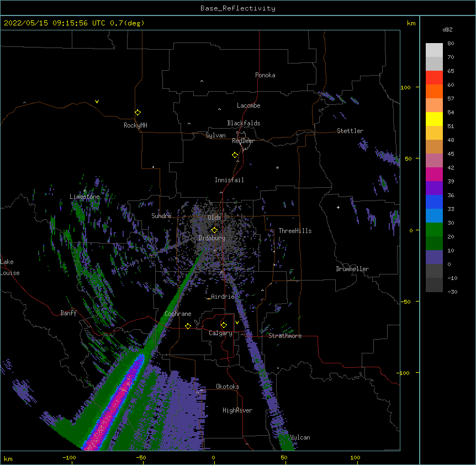Select the bright green 30-20 dBZ legend swatch
Screen dimensions: 476x465
[434, 230]
